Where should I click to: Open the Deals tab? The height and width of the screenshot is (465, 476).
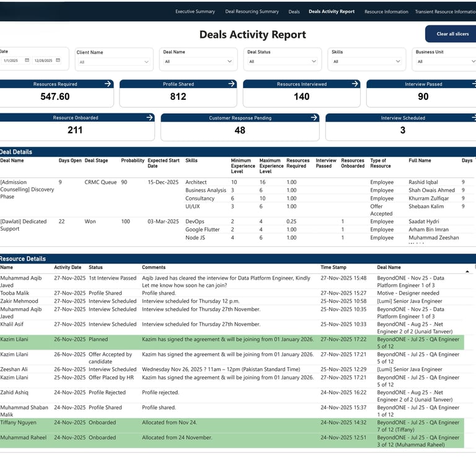click(294, 12)
